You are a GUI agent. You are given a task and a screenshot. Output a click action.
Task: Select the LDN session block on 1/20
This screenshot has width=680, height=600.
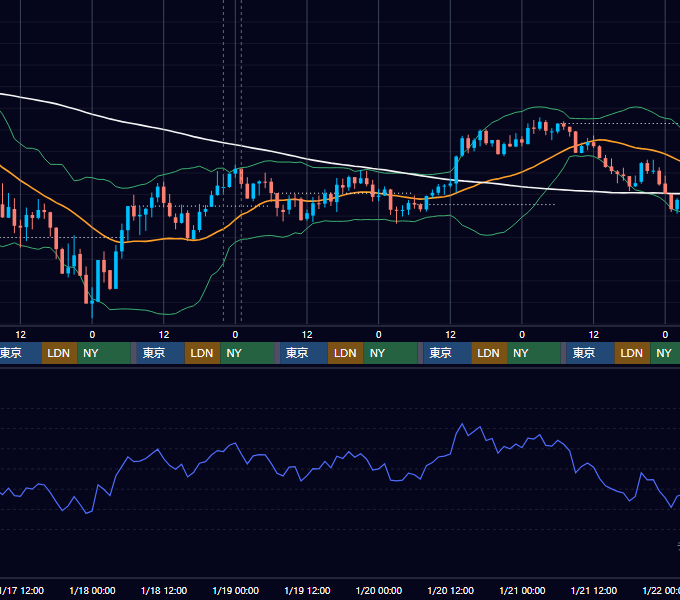pyautogui.click(x=489, y=353)
